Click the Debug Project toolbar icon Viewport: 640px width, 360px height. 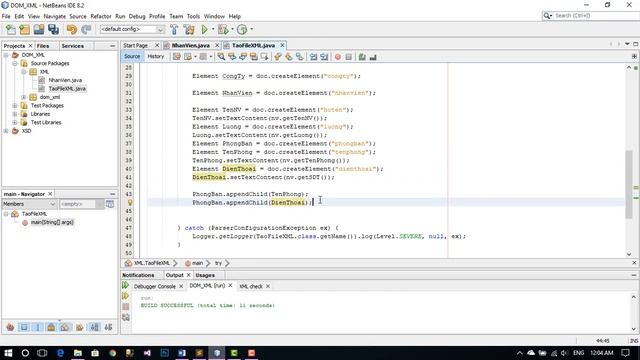coord(223,29)
